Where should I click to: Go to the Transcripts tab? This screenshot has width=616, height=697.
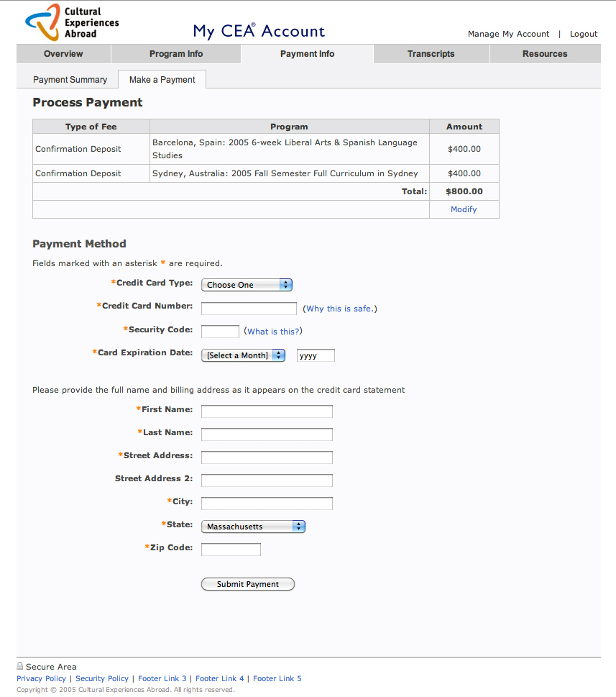431,54
